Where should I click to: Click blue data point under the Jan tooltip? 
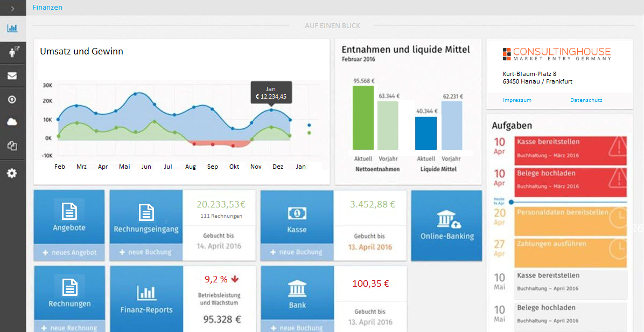pos(271,110)
